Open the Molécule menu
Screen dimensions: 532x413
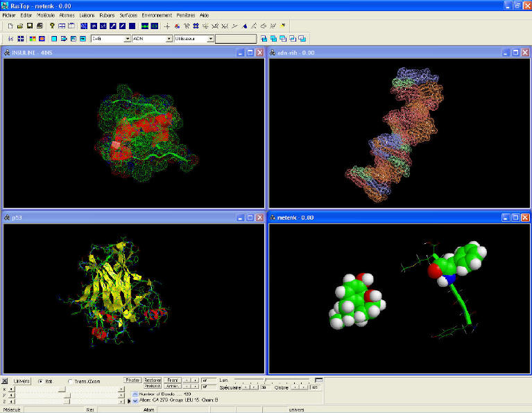coord(44,15)
